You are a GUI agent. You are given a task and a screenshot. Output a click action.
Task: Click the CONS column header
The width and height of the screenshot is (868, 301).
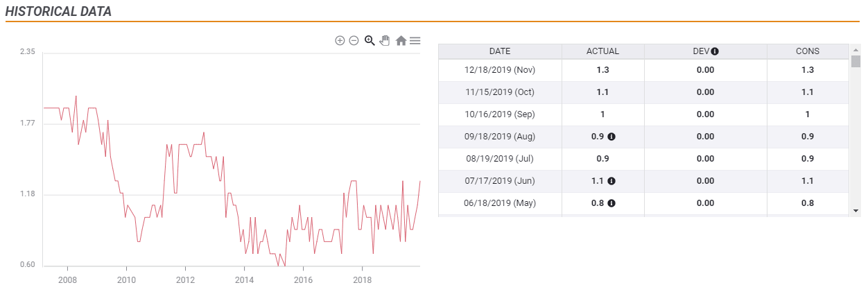808,51
